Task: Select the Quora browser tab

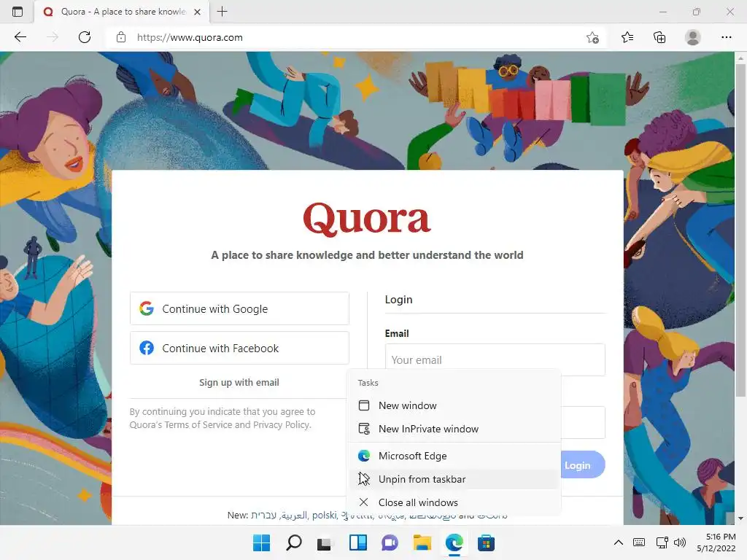Action: 122,12
